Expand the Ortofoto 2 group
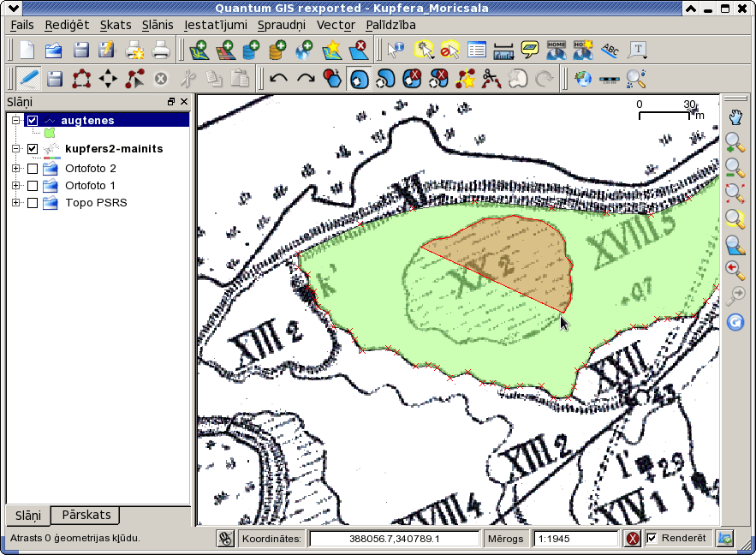This screenshot has height=555, width=756. [x=16, y=168]
